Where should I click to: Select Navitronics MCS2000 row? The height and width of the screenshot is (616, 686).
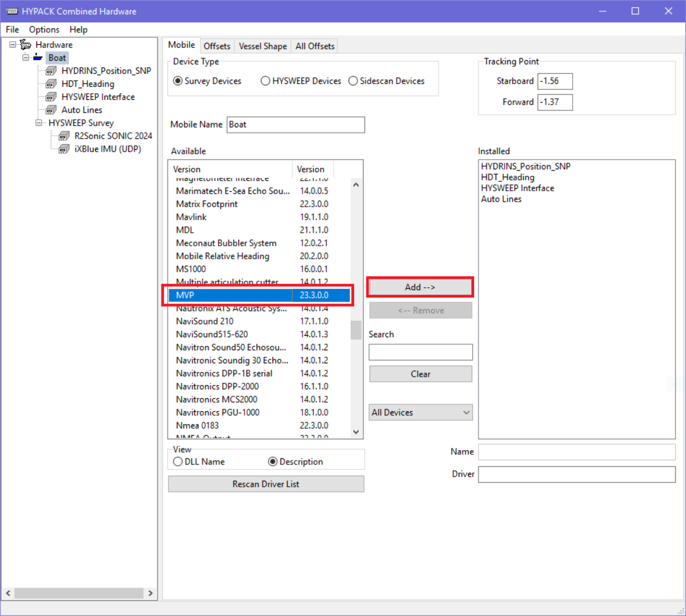click(259, 400)
